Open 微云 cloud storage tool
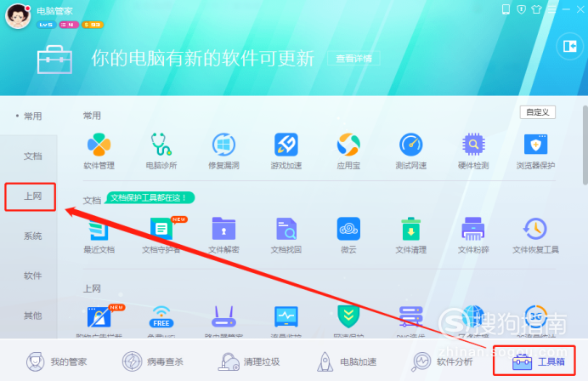 click(x=348, y=236)
